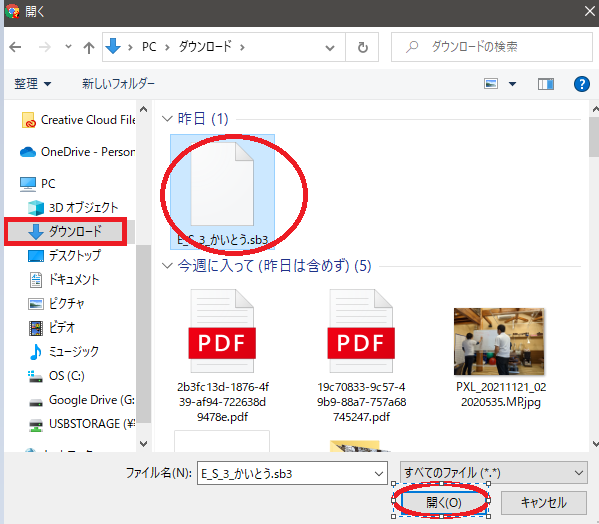599x524 pixels.
Task: Click the refresh button beside address bar
Action: pyautogui.click(x=362, y=47)
